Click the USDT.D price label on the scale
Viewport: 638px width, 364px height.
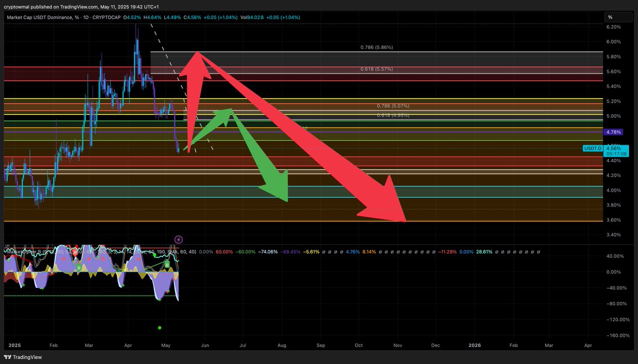pos(592,148)
